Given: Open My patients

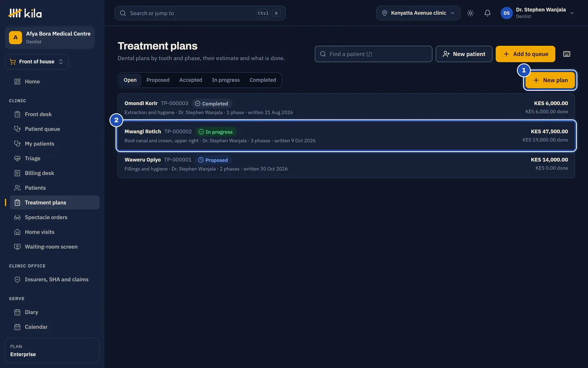Looking at the screenshot, I should pyautogui.click(x=55, y=144).
